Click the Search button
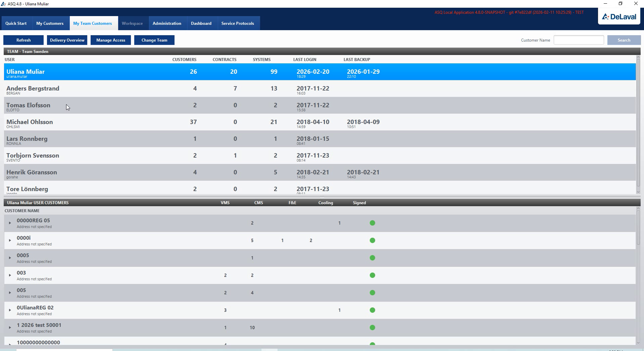 [624, 40]
